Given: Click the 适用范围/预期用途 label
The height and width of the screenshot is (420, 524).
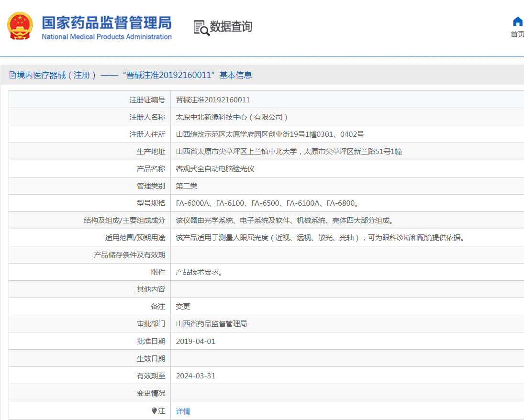Looking at the screenshot, I should 135,238.
